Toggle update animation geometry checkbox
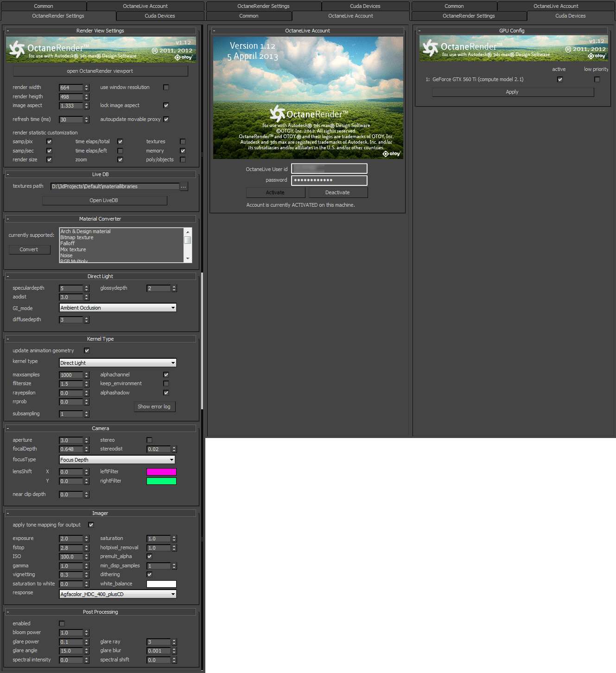 (87, 350)
